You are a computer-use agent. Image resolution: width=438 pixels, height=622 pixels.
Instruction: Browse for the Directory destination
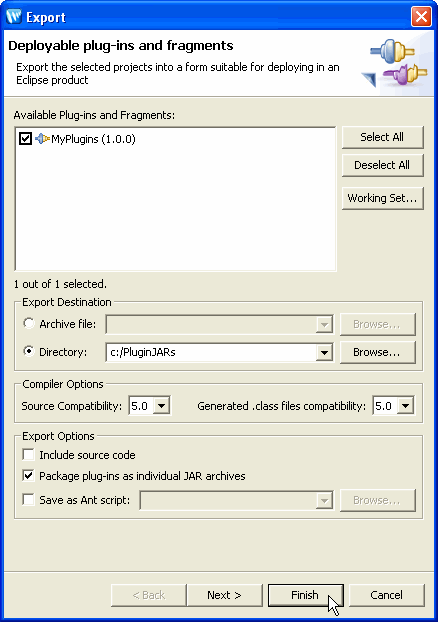point(377,352)
